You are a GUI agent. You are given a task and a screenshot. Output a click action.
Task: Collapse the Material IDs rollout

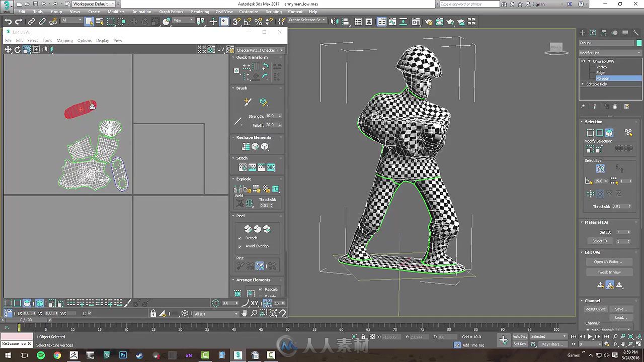pos(596,222)
